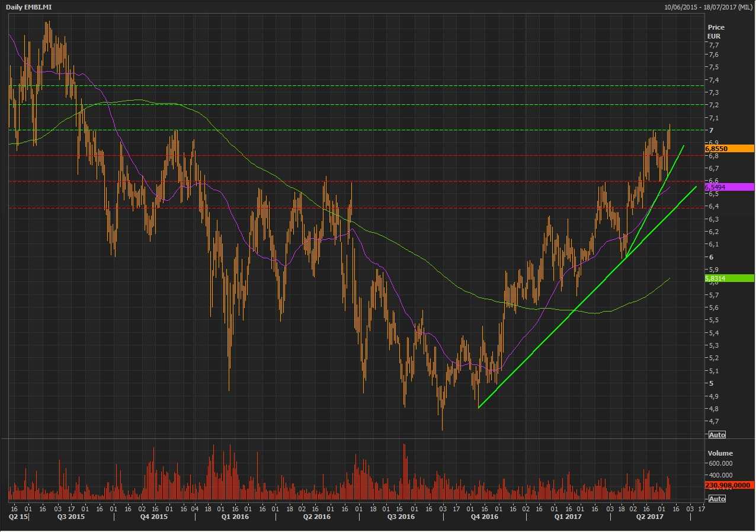The width and height of the screenshot is (756, 532).
Task: Click the 'Q2 15' time axis label
Action: click(18, 517)
